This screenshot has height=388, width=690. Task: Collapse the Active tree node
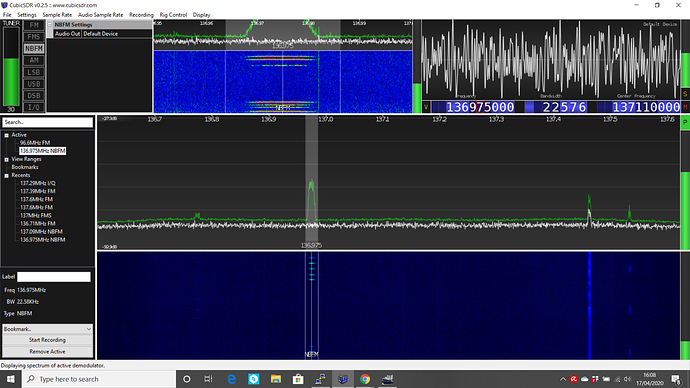tap(6, 135)
